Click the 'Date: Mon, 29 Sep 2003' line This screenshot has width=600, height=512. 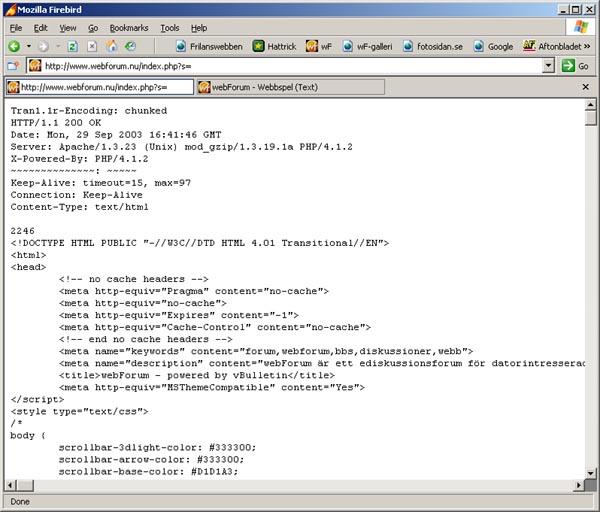[x=116, y=135]
